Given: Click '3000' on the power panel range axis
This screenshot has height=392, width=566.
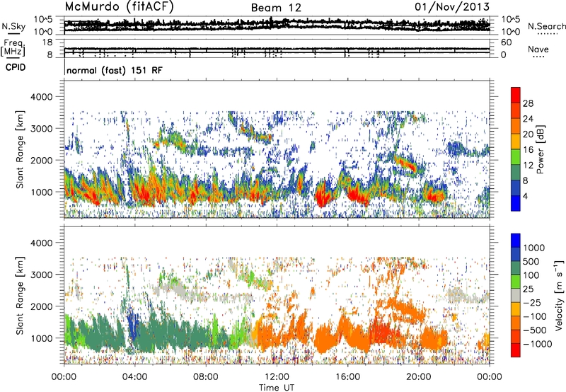Looking at the screenshot, I should (41, 129).
